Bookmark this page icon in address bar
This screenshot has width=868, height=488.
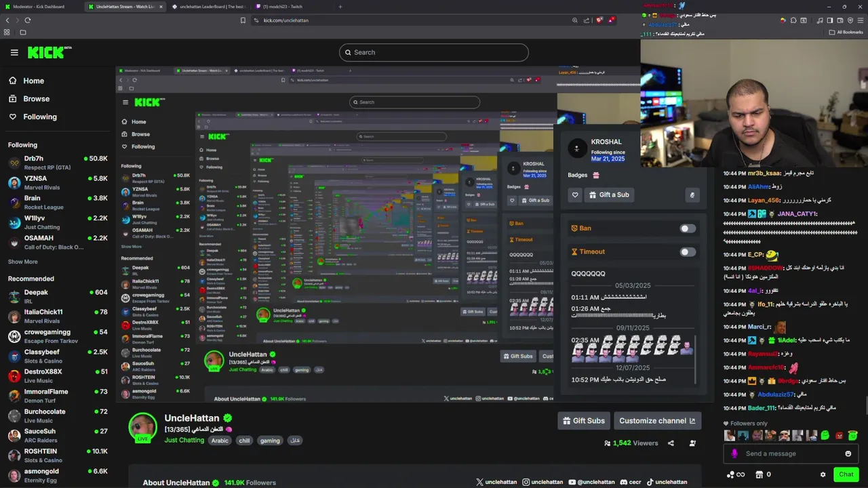tap(243, 20)
